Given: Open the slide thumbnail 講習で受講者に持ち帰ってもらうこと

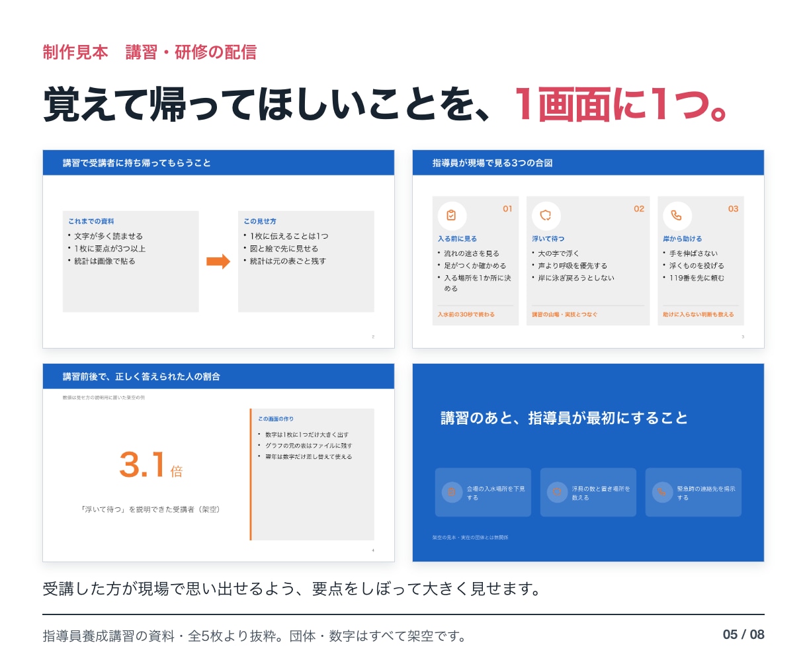Looking at the screenshot, I should click(x=218, y=249).
